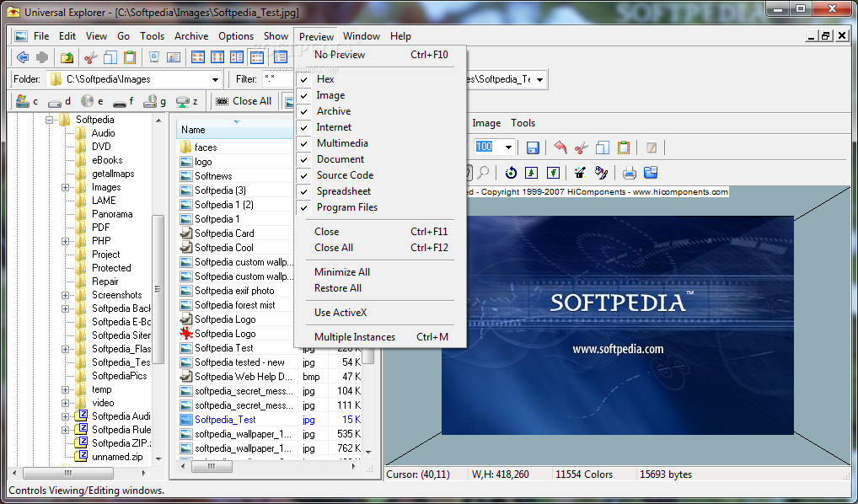Expand the Images folder in tree
This screenshot has height=504, width=858.
pyautogui.click(x=65, y=187)
